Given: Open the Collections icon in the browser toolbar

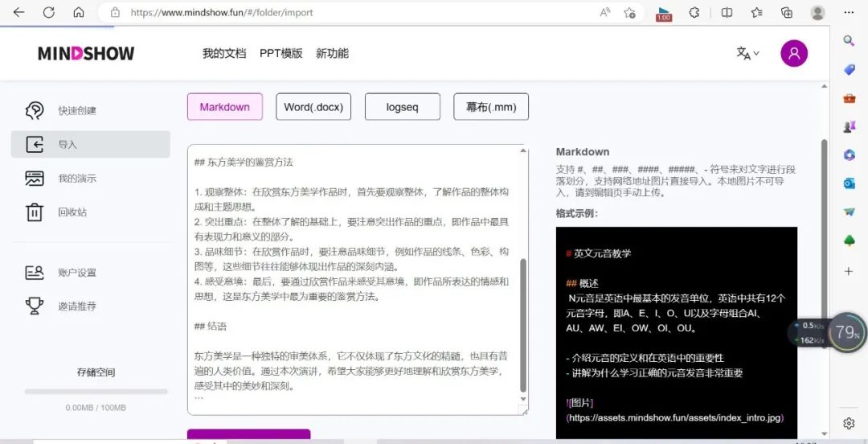Looking at the screenshot, I should pyautogui.click(x=787, y=12).
